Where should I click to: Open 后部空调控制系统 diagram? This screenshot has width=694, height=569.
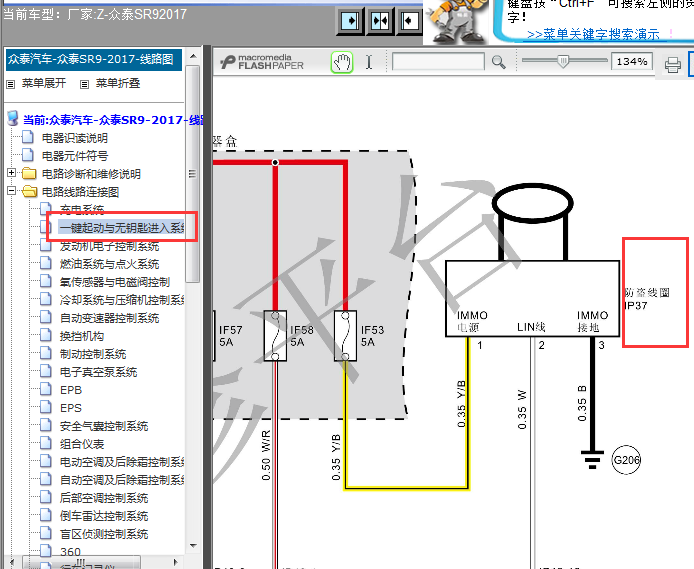tap(104, 498)
